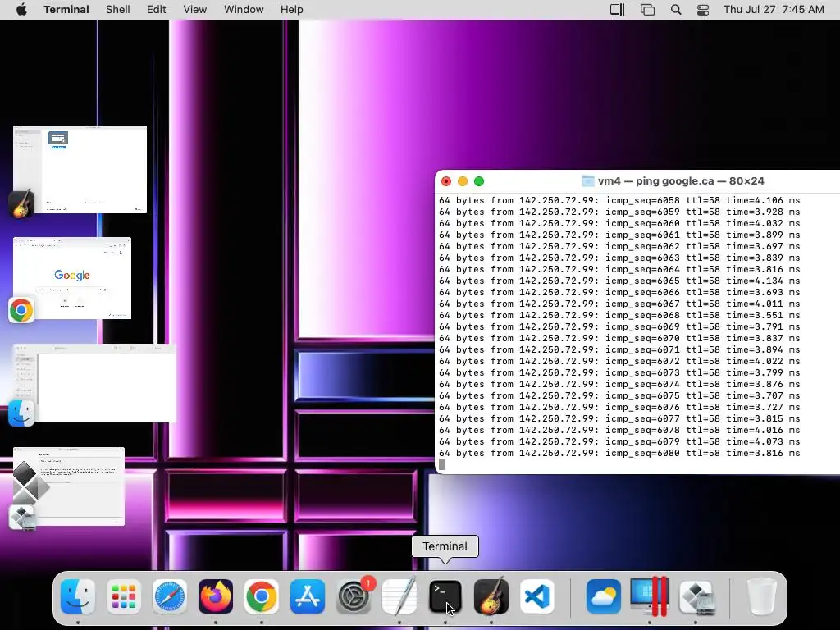Open the App Store dock icon

point(308,596)
